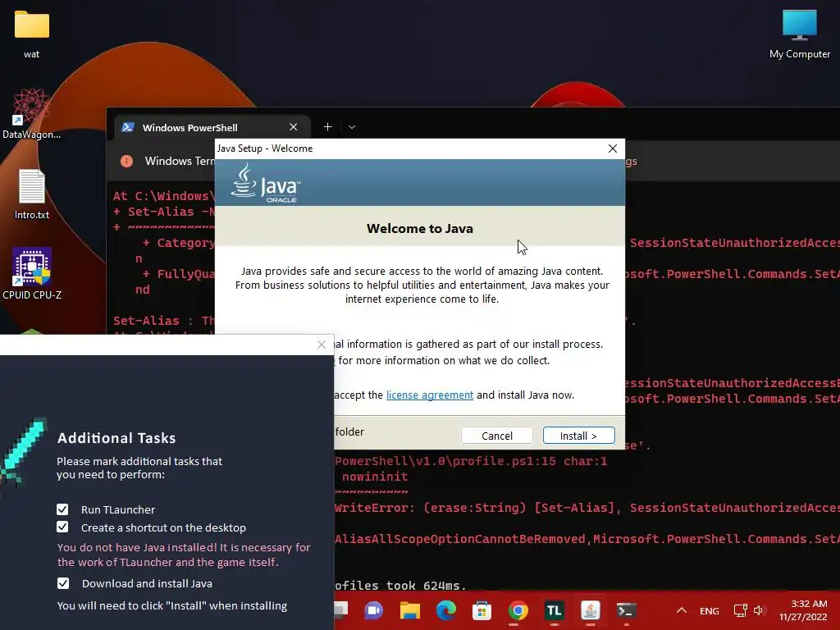Toggle Download and install Java checkbox
This screenshot has width=840, height=630.
pyautogui.click(x=62, y=583)
